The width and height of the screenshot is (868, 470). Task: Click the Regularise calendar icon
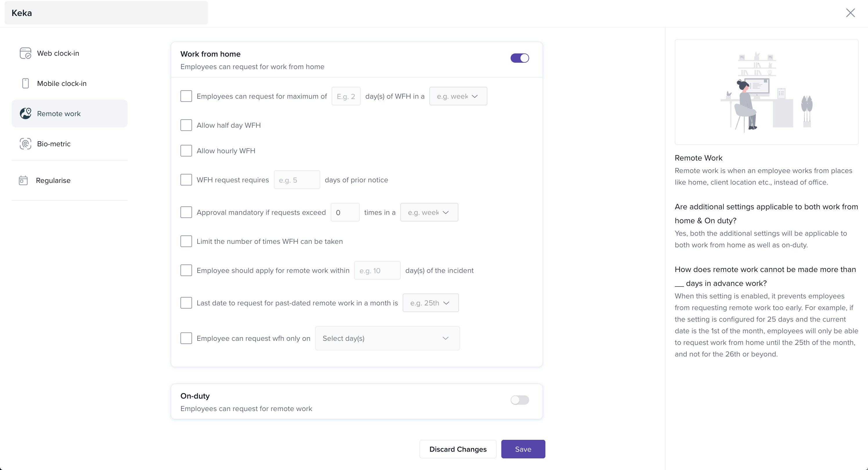coord(23,180)
